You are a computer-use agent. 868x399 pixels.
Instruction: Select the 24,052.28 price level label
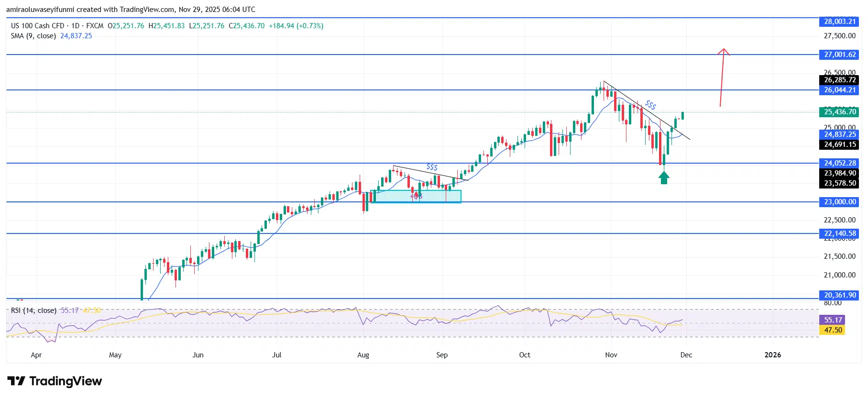point(840,163)
